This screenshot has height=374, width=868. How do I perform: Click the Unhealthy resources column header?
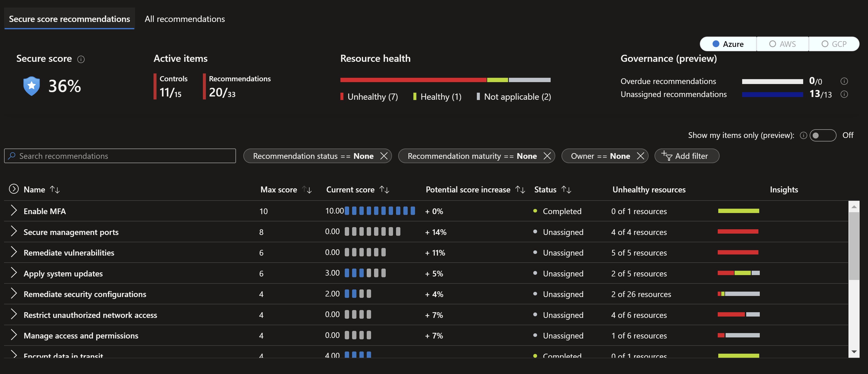coord(649,189)
